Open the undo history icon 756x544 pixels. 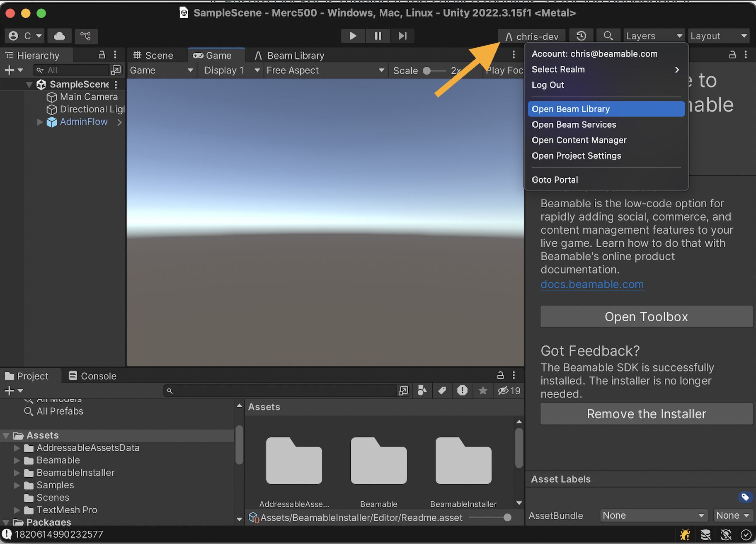click(x=582, y=36)
